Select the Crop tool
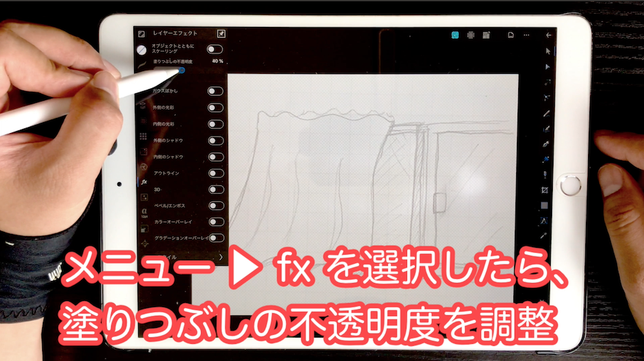Image resolution: width=644 pixels, height=361 pixels. (545, 190)
